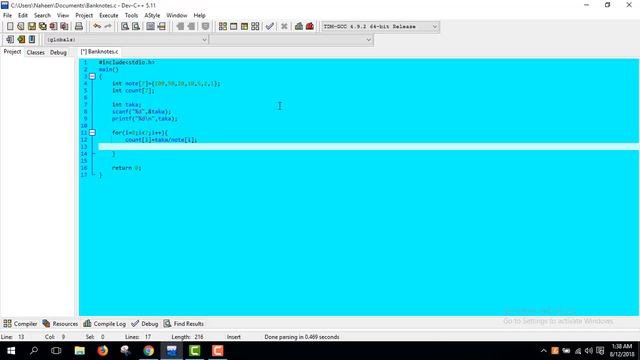Open the Find Results bottom tab
Image resolution: width=640 pixels, height=360 pixels.
[184, 324]
